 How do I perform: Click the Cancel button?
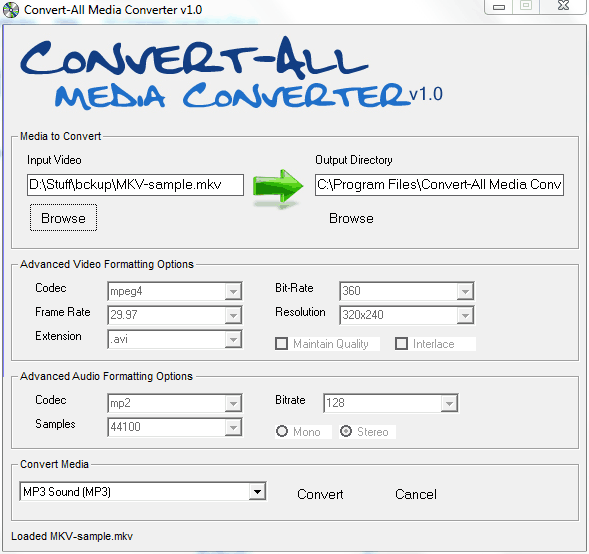416,494
